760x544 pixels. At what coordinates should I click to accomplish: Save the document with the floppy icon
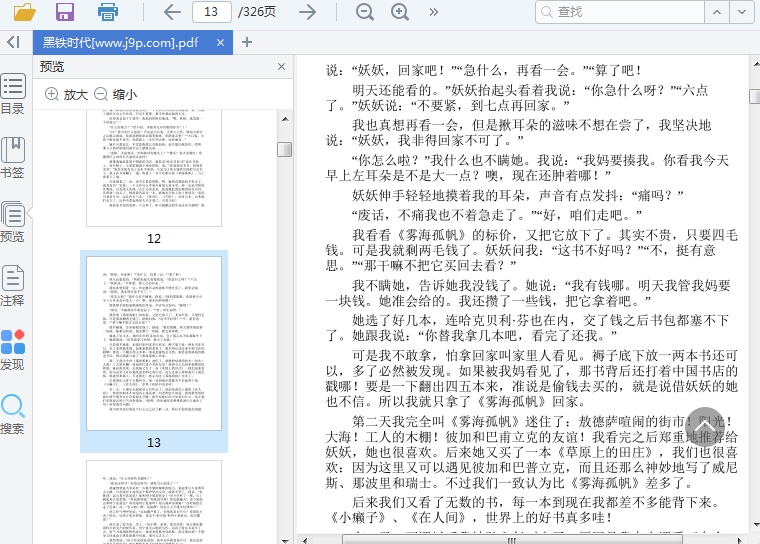click(65, 12)
